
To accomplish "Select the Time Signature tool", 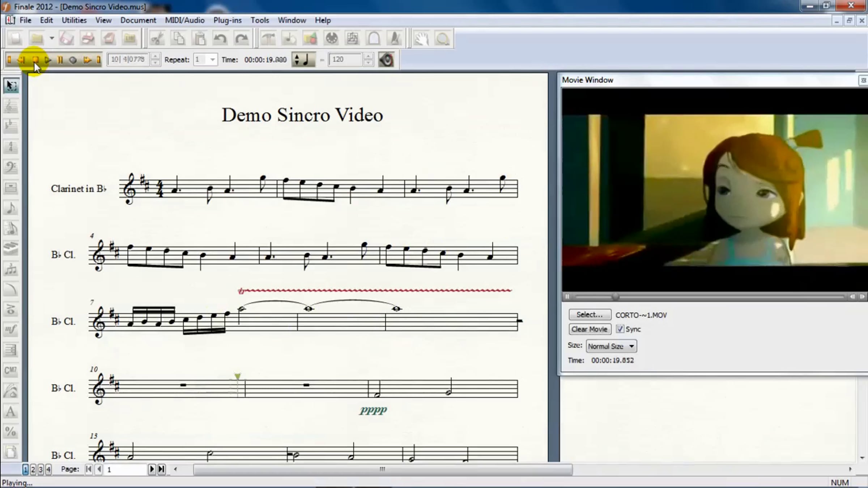I will click(10, 146).
